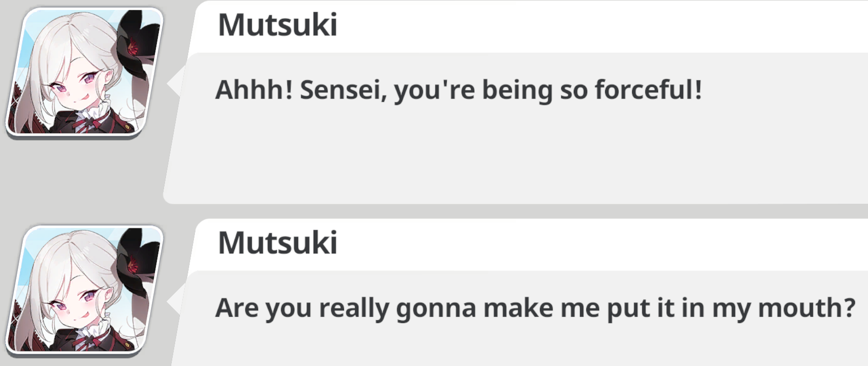Select the second Mutsuki name label
The image size is (868, 366).
(x=277, y=242)
